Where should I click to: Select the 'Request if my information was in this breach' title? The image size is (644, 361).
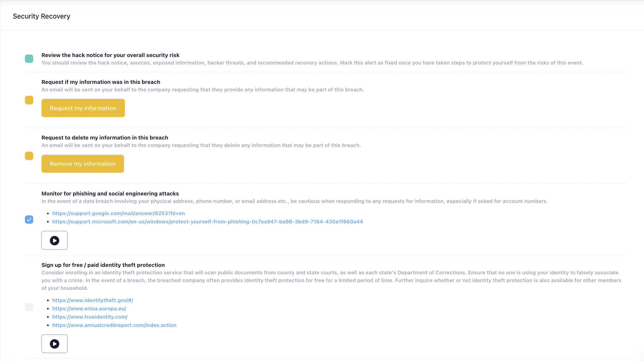click(101, 82)
